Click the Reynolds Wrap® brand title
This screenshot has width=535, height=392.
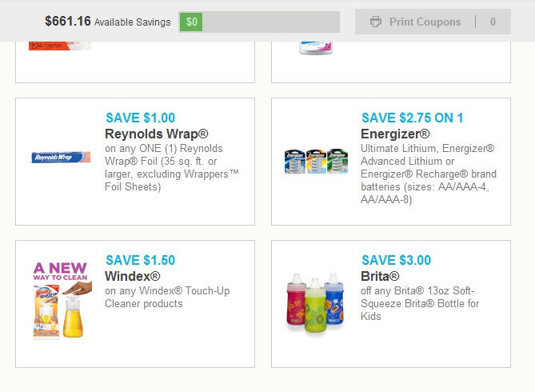pyautogui.click(x=157, y=134)
